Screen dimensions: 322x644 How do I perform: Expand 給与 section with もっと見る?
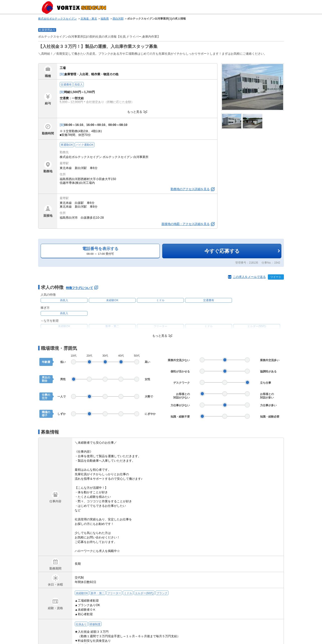click(x=137, y=112)
